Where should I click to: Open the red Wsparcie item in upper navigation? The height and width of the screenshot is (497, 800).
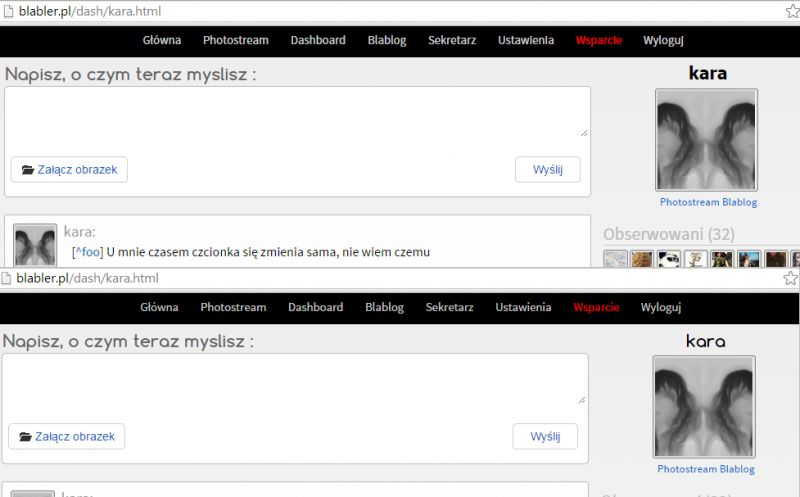[599, 40]
